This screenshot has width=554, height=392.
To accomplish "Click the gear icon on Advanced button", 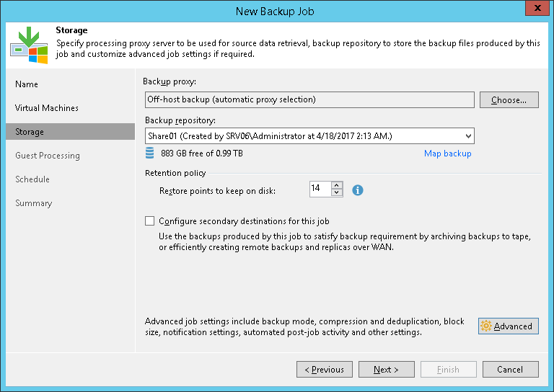I will (x=486, y=326).
